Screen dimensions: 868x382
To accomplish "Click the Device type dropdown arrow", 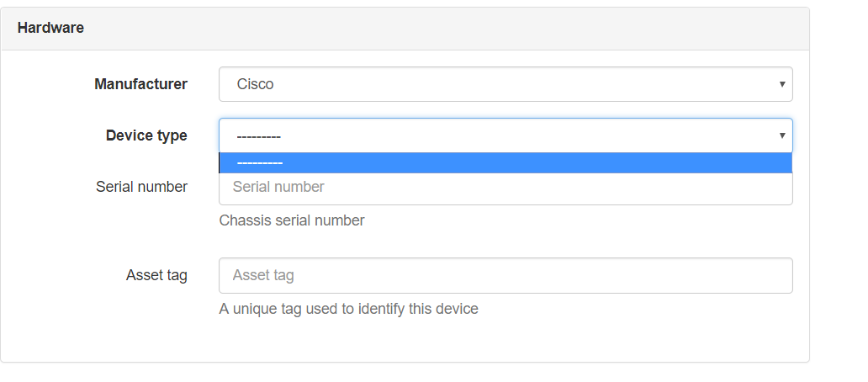I will point(781,135).
